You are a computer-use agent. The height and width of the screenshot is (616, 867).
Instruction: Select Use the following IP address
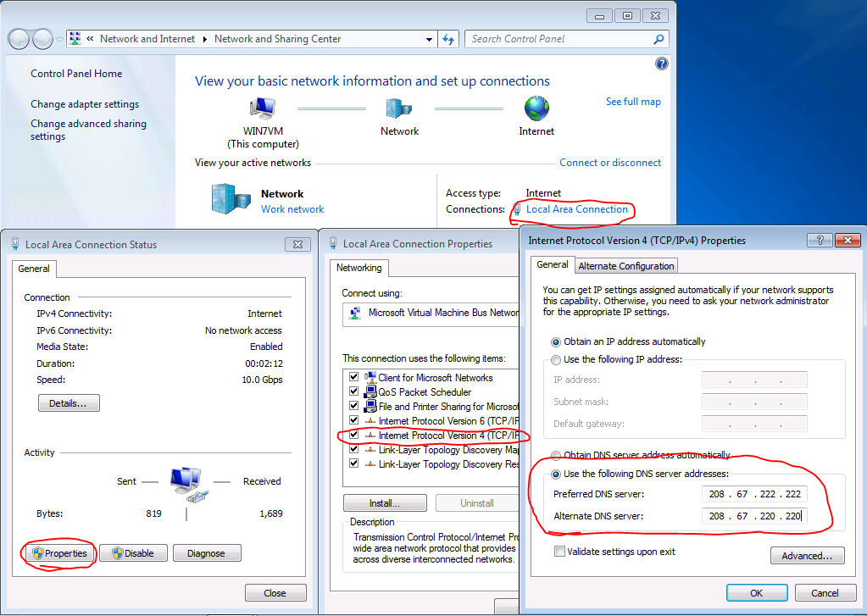point(556,359)
